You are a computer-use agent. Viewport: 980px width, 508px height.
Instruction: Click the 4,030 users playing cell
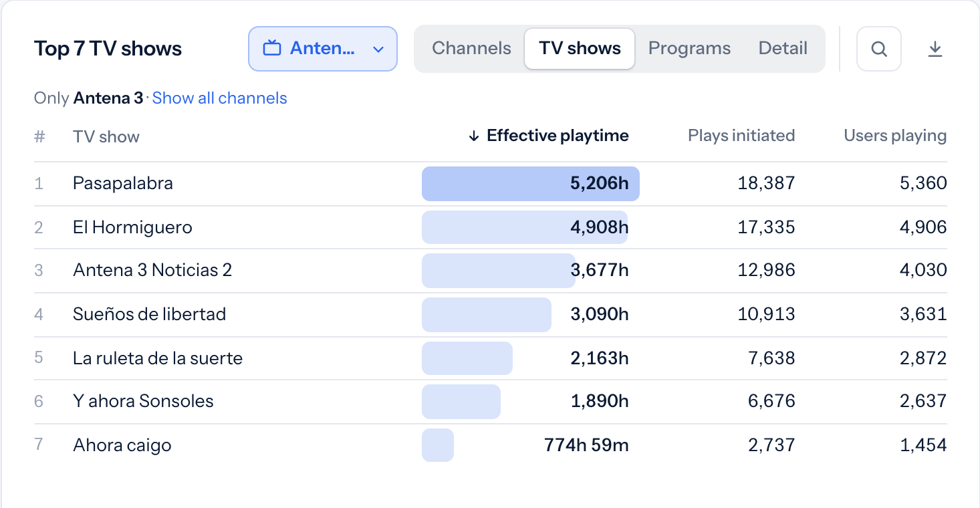tap(923, 270)
